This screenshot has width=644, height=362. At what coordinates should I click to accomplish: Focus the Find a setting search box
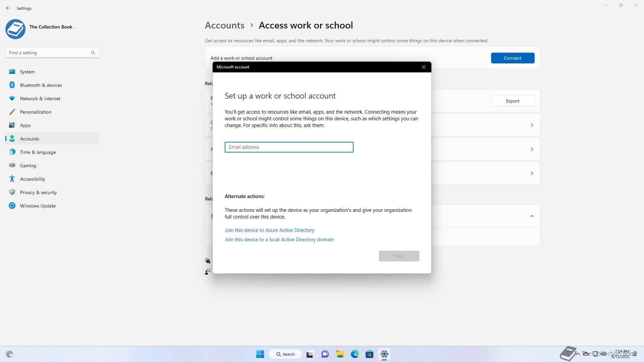coord(52,53)
